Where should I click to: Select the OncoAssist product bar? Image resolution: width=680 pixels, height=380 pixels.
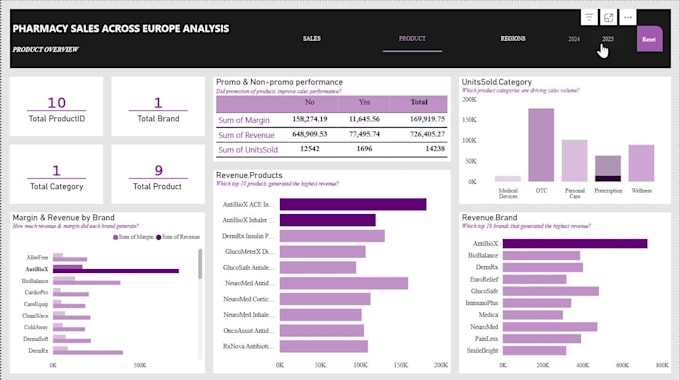[322, 331]
